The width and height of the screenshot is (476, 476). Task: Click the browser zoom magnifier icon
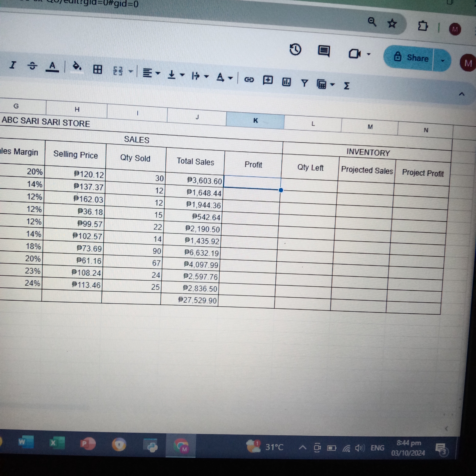coord(372,22)
